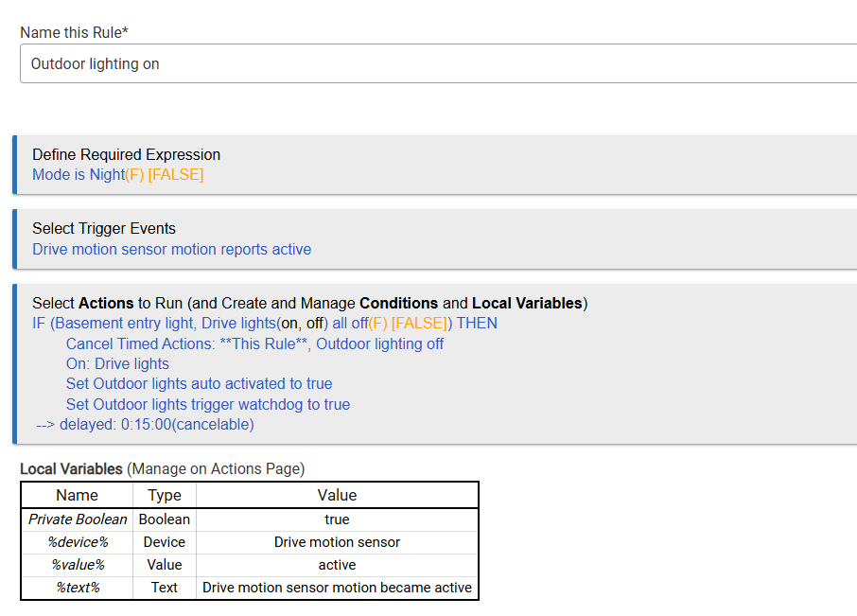Click the Name column header in variables table
The image size is (857, 616).
point(77,495)
